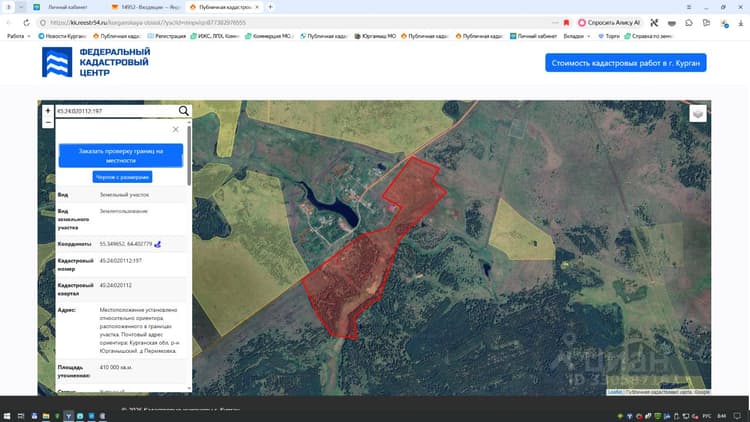Click the language indicator in system tray

coord(706,416)
